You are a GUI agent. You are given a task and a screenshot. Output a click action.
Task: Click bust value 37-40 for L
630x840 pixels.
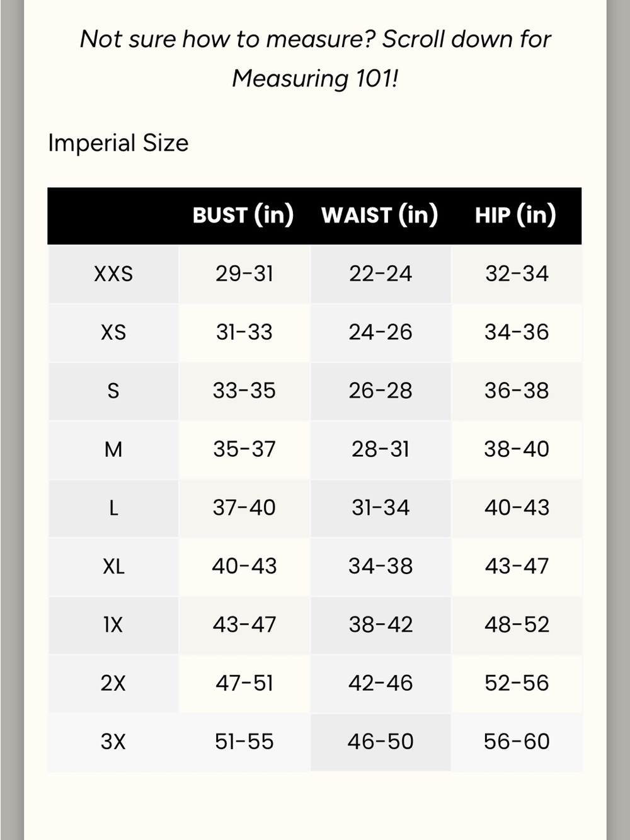click(244, 508)
